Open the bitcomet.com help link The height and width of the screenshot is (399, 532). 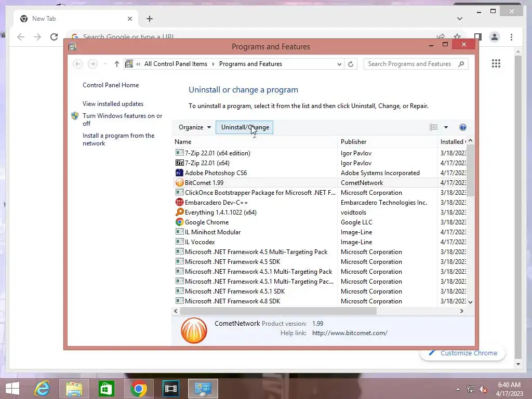(x=350, y=333)
